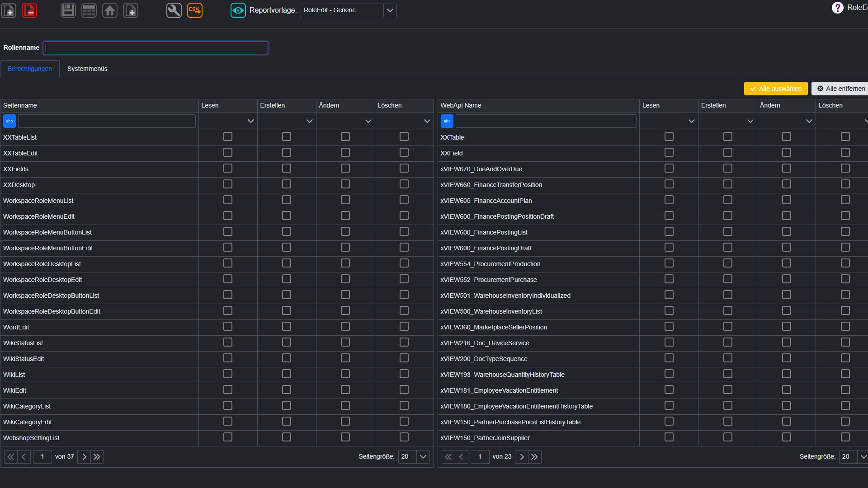868x488 pixels.
Task: Click the gray duplicate document icon
Action: click(x=131, y=10)
